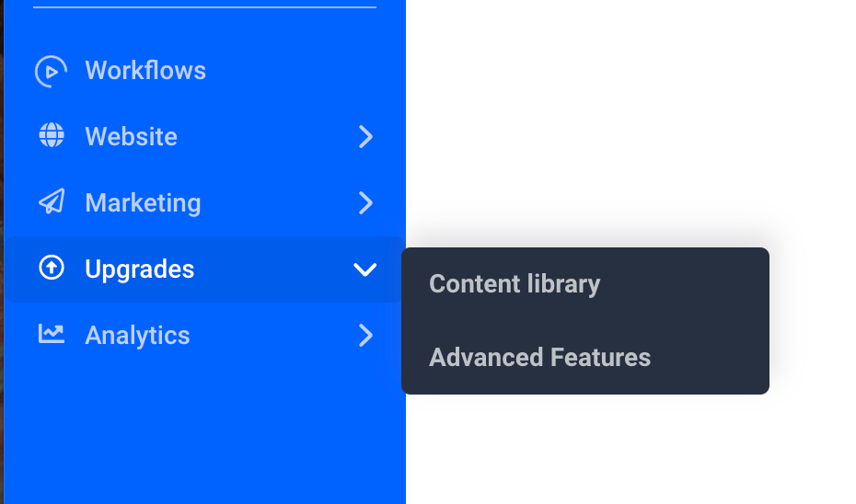Screen dimensions: 856x504
Task: Click the Upgrades label text
Action: [x=139, y=269]
